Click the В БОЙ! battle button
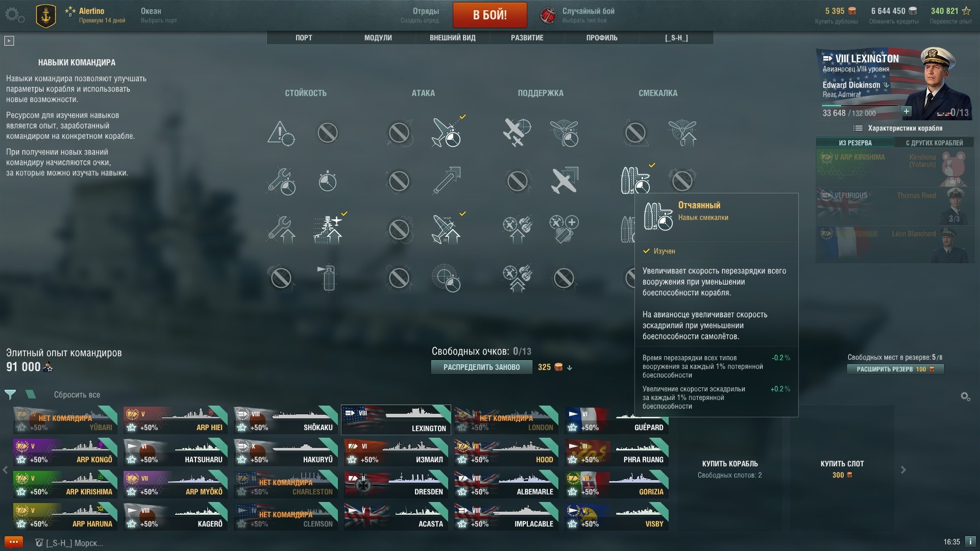Image resolution: width=980 pixels, height=551 pixels. [x=490, y=15]
